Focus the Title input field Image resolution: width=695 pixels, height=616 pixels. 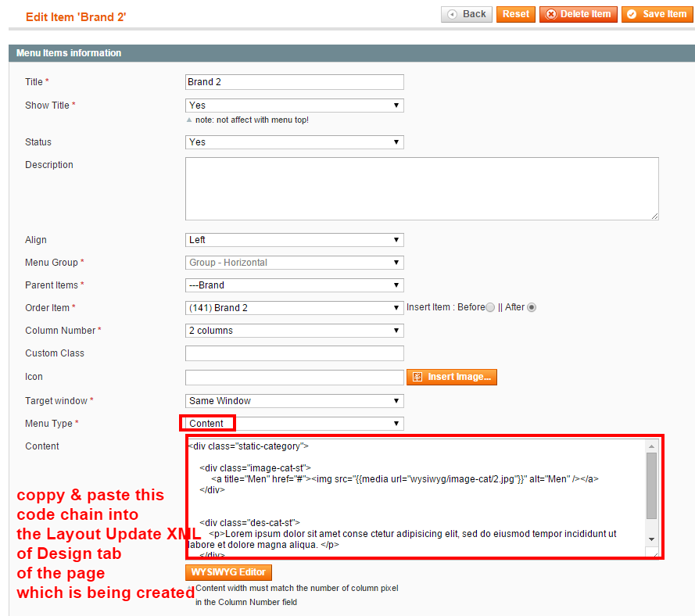click(294, 82)
